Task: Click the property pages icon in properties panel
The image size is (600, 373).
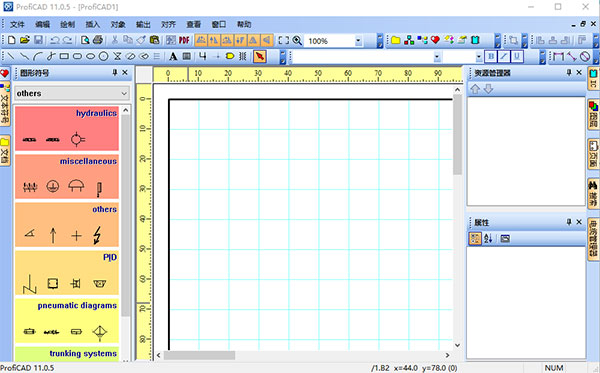Action: coord(505,238)
